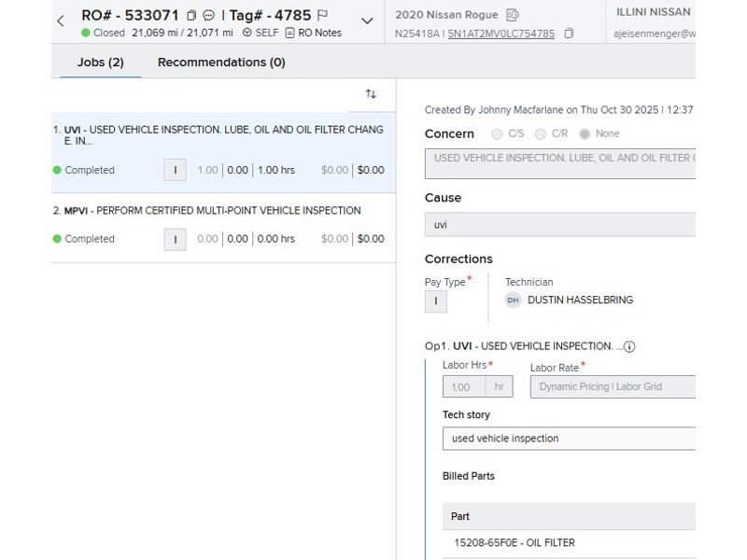Select the None concern radio button
The width and height of the screenshot is (747, 560).
click(585, 134)
